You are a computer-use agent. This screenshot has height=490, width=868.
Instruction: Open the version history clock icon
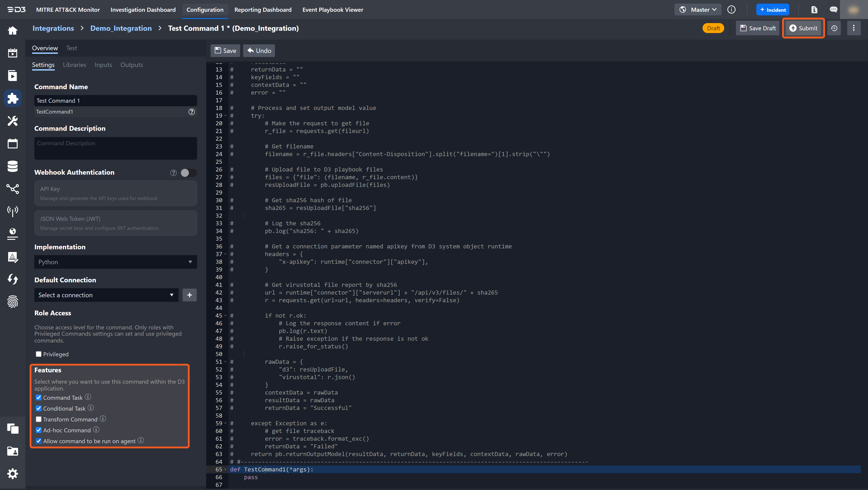[x=834, y=28]
